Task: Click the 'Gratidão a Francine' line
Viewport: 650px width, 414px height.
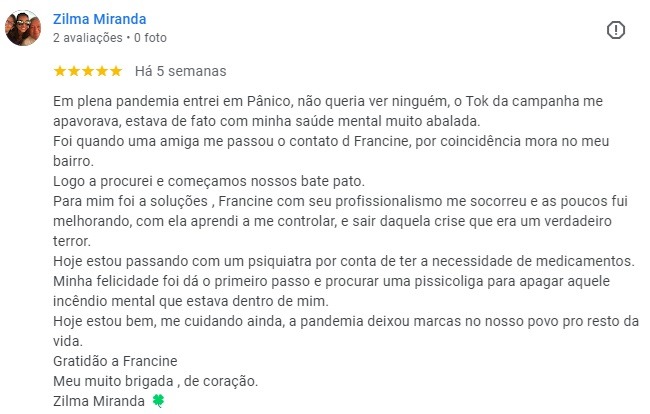Action: click(x=115, y=361)
